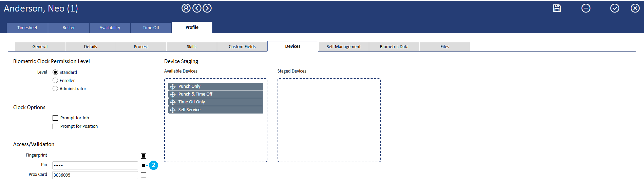Open the Custom Fields sub-tab
This screenshot has height=183, width=644.
coord(242,47)
